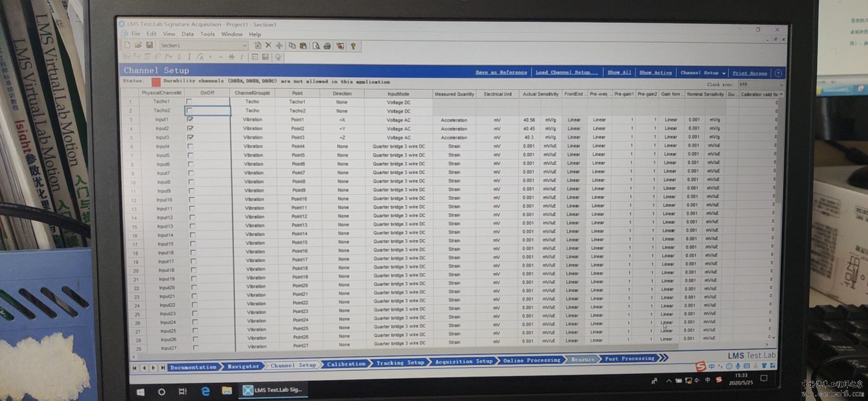Jump to first worksheet with navigation arrow
This screenshot has height=401, width=868.
pyautogui.click(x=135, y=368)
